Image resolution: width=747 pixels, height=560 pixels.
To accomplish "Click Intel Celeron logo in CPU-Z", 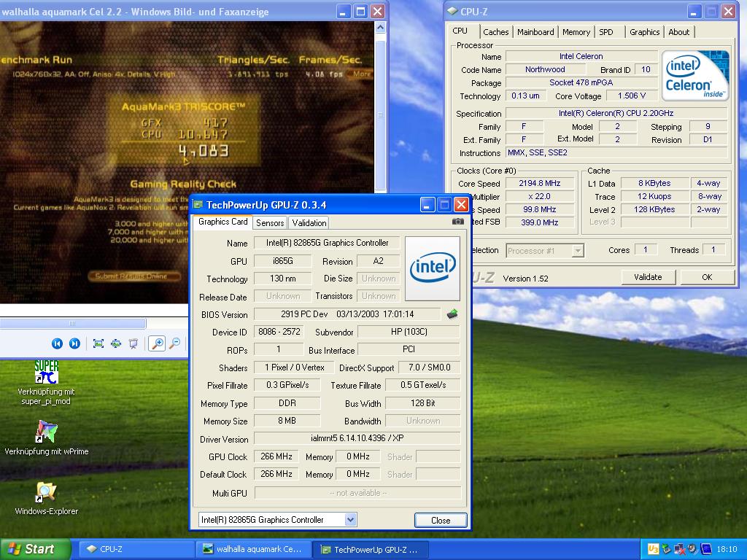I will [x=695, y=75].
